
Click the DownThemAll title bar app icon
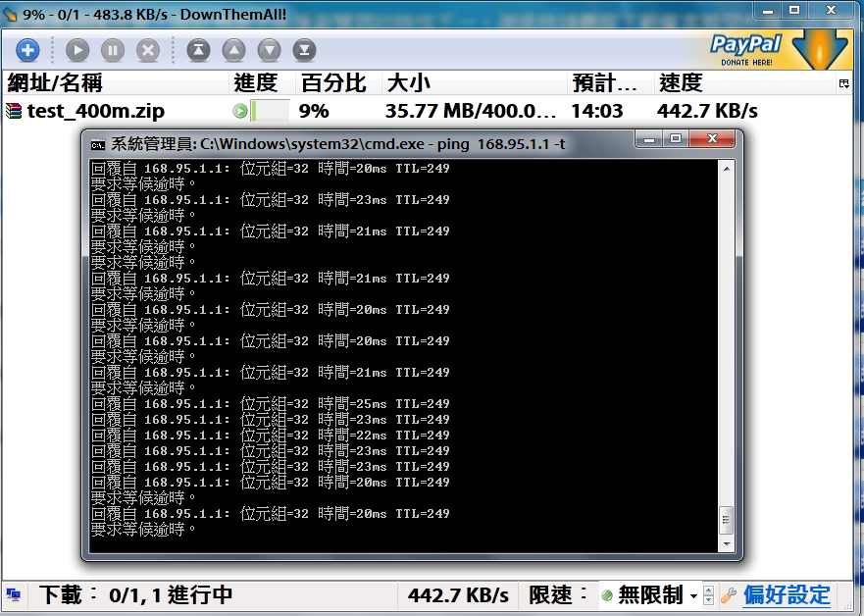[x=10, y=15]
